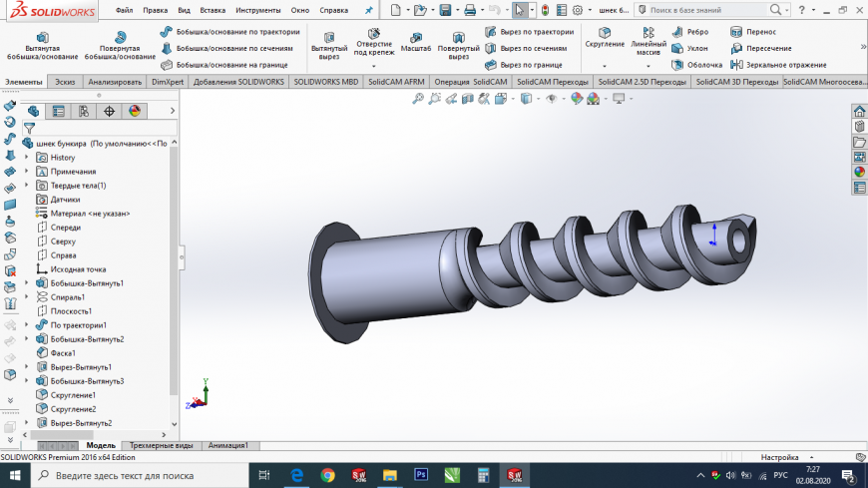Pin the menu bar with pushpin

coord(369,10)
